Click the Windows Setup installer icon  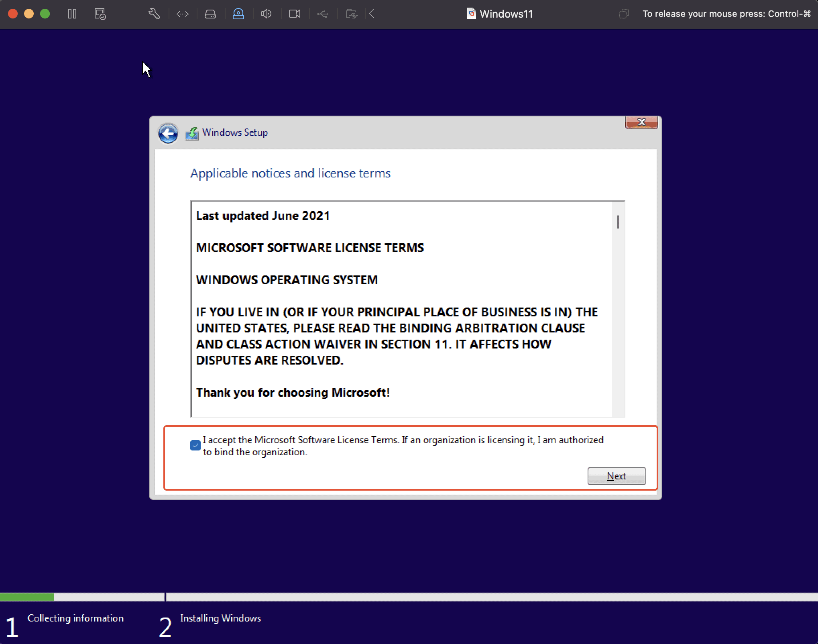click(192, 133)
